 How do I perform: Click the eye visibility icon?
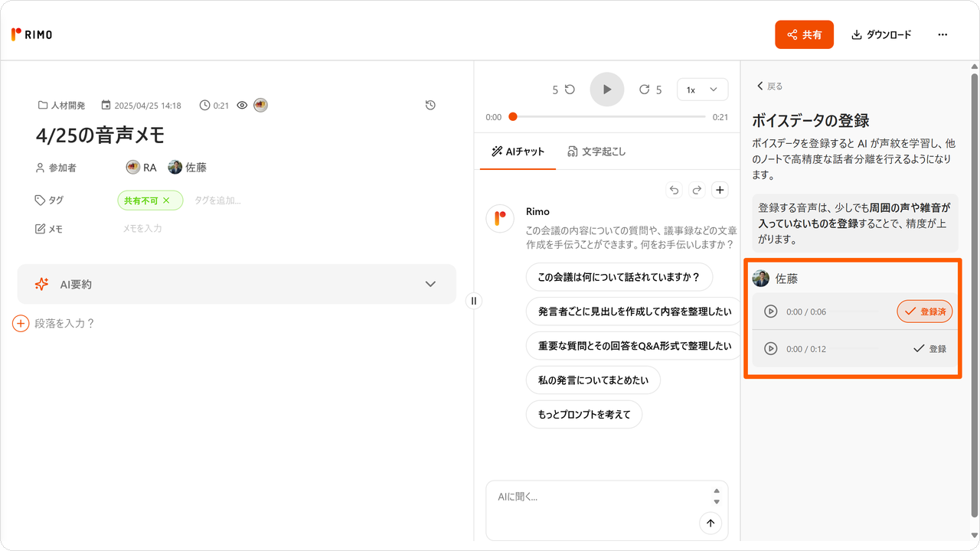[x=242, y=106]
